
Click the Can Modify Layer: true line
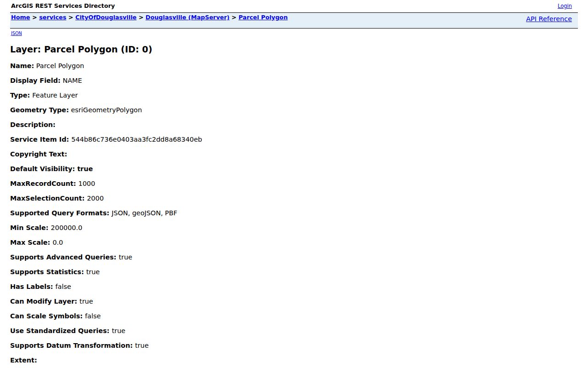coord(51,301)
